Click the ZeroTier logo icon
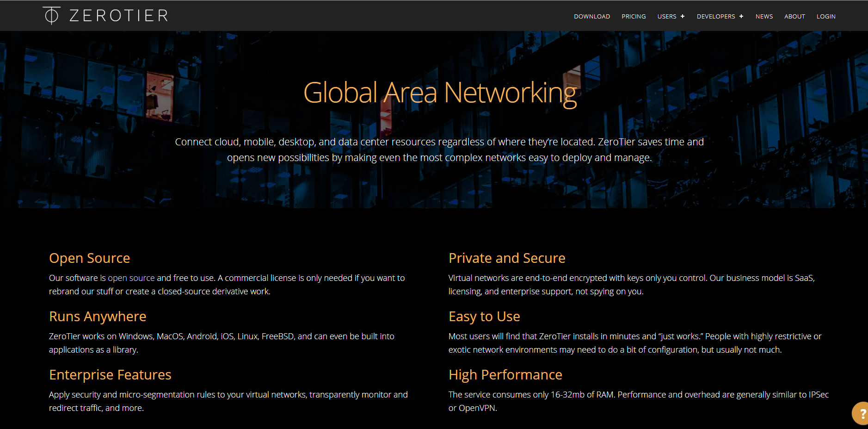868x429 pixels. 51,15
